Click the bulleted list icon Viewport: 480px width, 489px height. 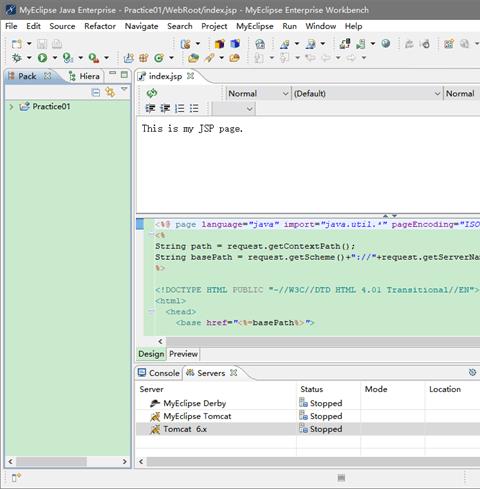[x=194, y=108]
